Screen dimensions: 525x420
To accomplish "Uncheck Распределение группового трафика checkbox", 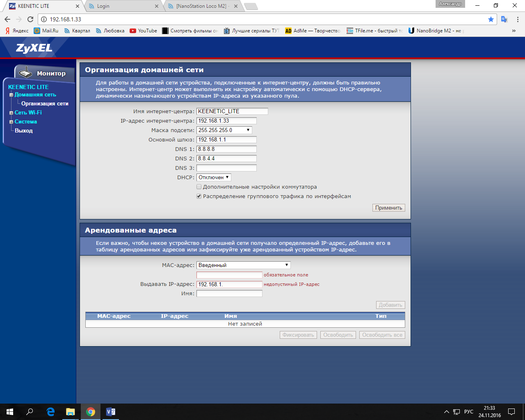I will click(199, 196).
